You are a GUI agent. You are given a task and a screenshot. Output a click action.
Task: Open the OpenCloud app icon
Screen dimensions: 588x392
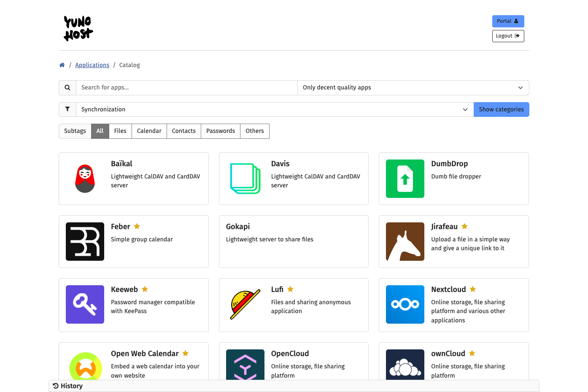pos(245,365)
